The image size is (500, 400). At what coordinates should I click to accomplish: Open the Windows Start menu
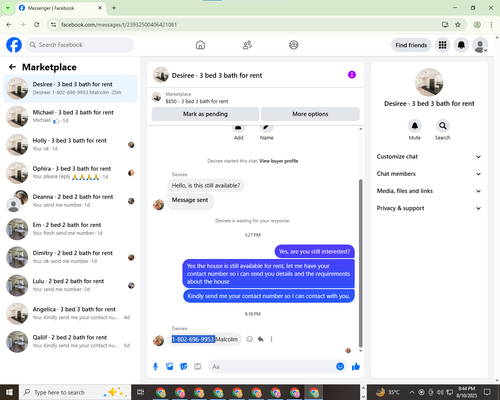(9, 392)
